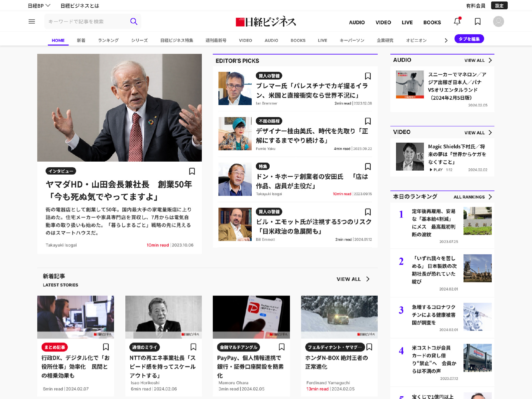Screen dimensions: 532x399
Task: Bookmark the ホンダN-BOX article
Action: pos(369,347)
